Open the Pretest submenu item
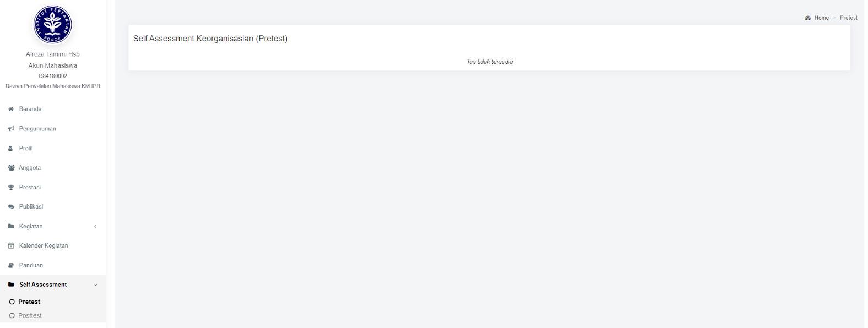The width and height of the screenshot is (868, 328). tap(29, 302)
